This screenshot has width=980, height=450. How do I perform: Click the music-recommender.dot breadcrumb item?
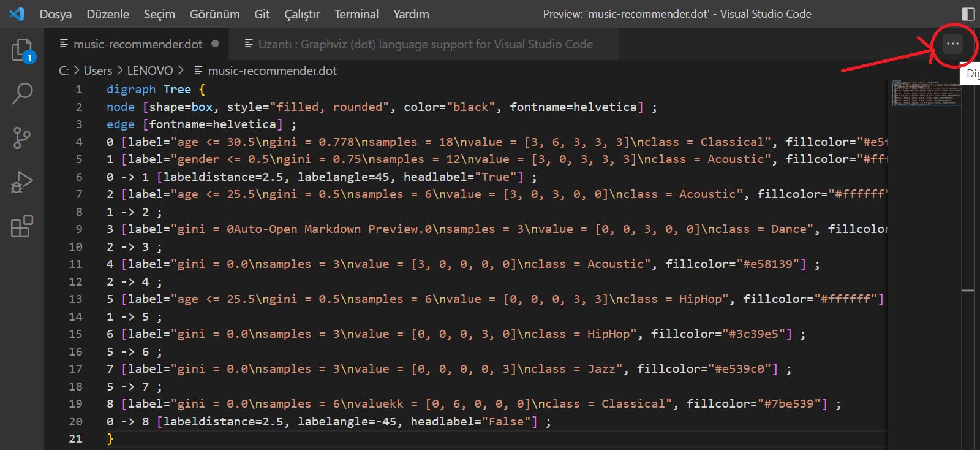pyautogui.click(x=265, y=71)
